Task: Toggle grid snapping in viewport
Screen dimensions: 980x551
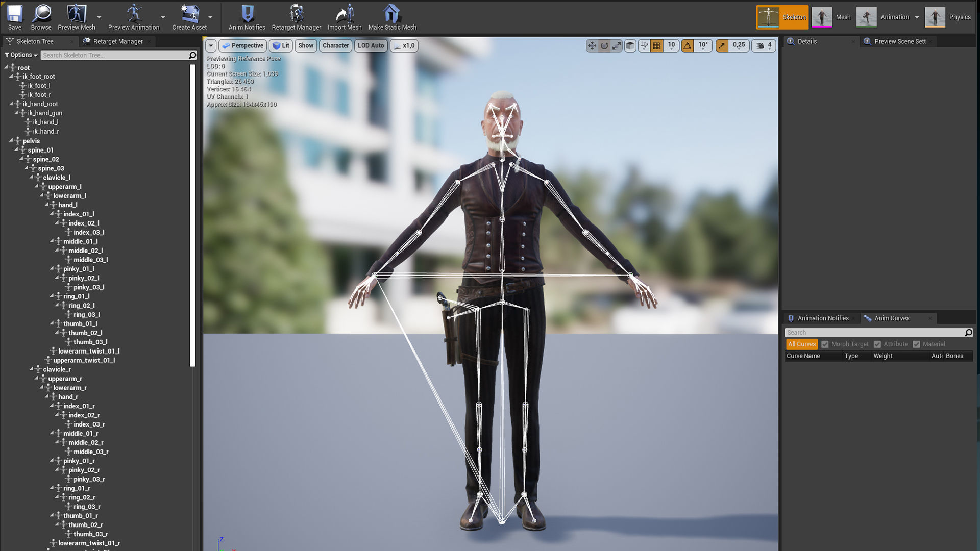Action: click(x=656, y=46)
